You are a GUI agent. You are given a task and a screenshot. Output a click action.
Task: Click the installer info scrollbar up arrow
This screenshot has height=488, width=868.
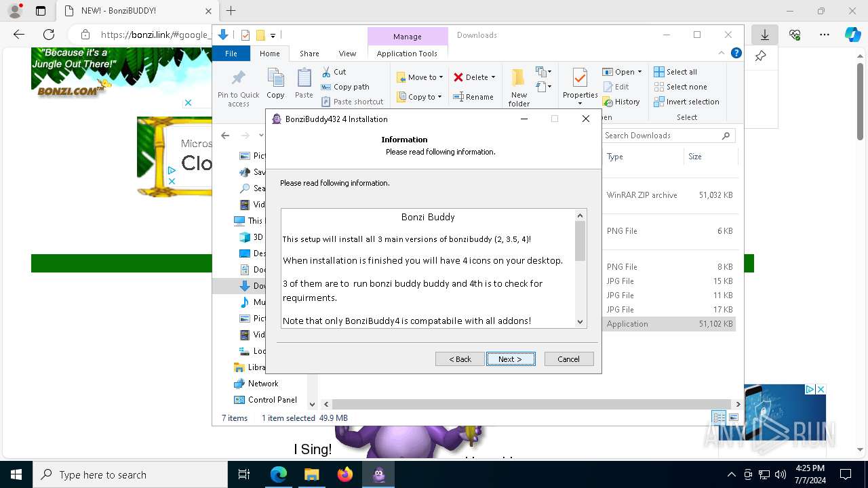pyautogui.click(x=580, y=216)
